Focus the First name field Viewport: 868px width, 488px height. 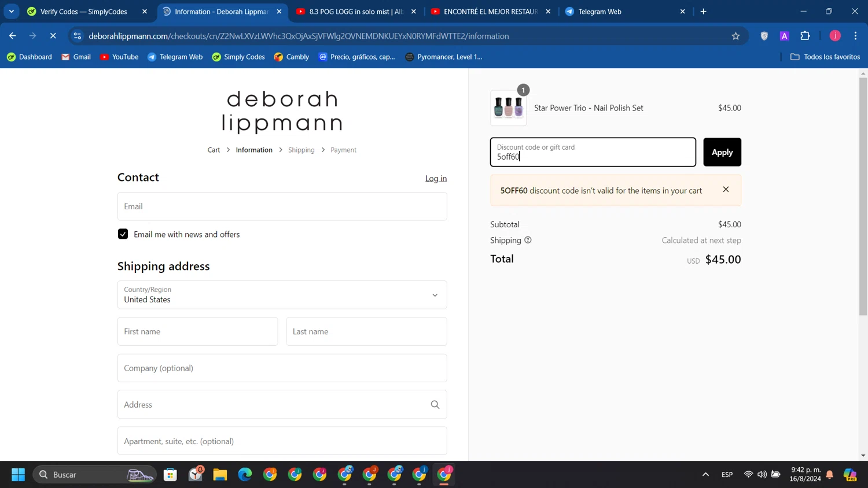tap(198, 331)
